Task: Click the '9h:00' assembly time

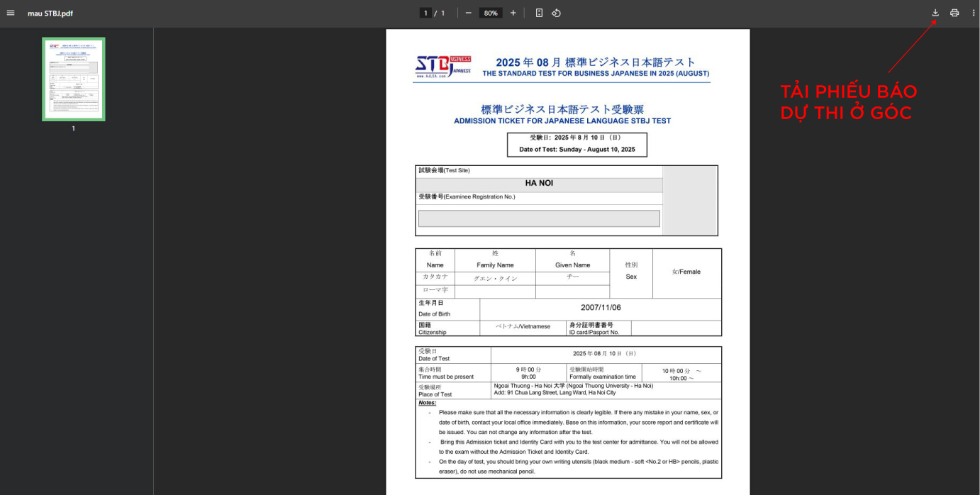Action: point(528,377)
